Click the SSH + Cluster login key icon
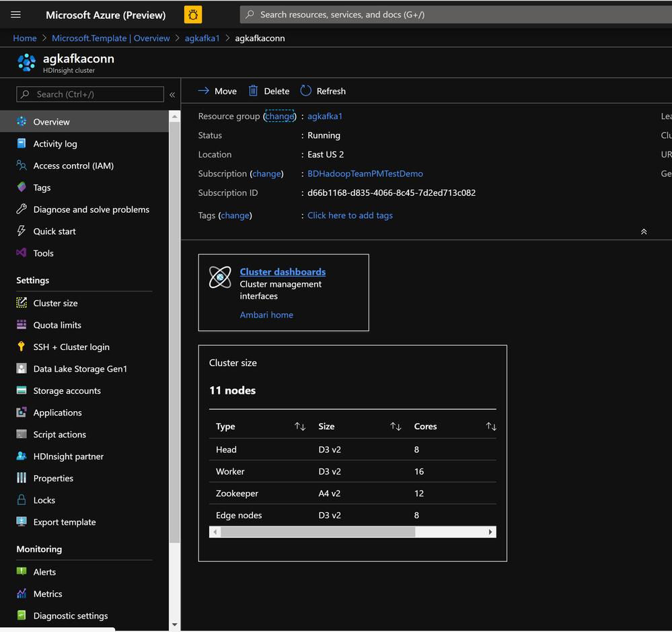The width and height of the screenshot is (672, 632). coord(22,347)
